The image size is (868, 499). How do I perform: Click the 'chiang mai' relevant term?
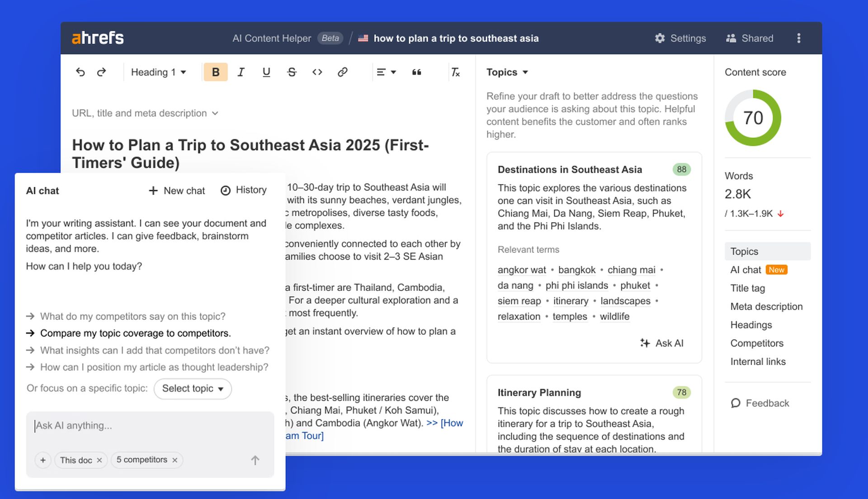(631, 270)
